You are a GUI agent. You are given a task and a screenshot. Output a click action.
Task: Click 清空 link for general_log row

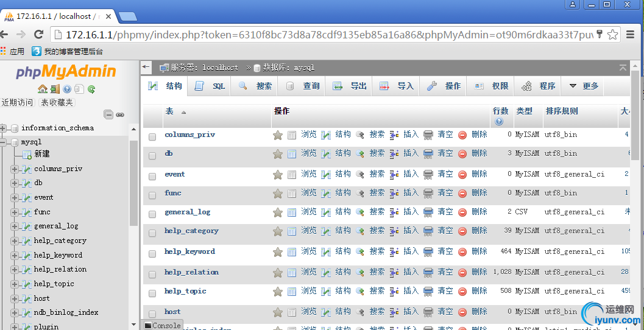(x=445, y=212)
